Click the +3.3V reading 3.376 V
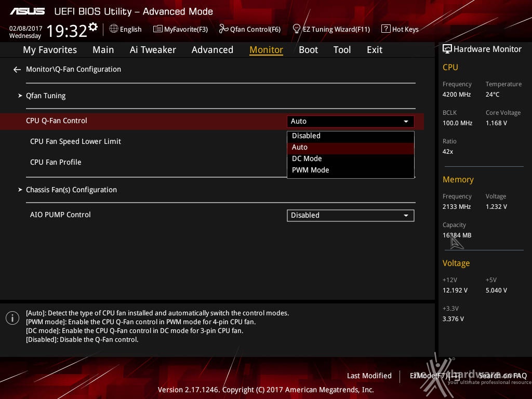Screen dimensions: 532x399 point(453,319)
